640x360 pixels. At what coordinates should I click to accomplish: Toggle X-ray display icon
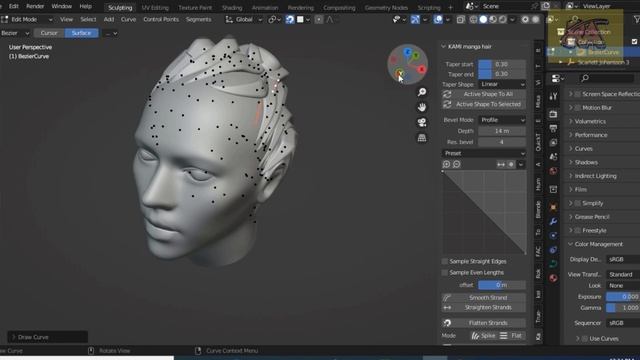point(460,20)
